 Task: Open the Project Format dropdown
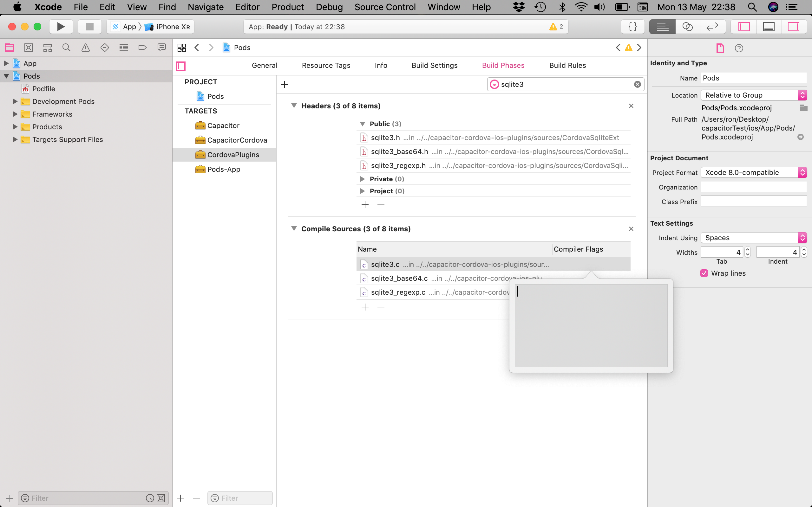point(753,172)
